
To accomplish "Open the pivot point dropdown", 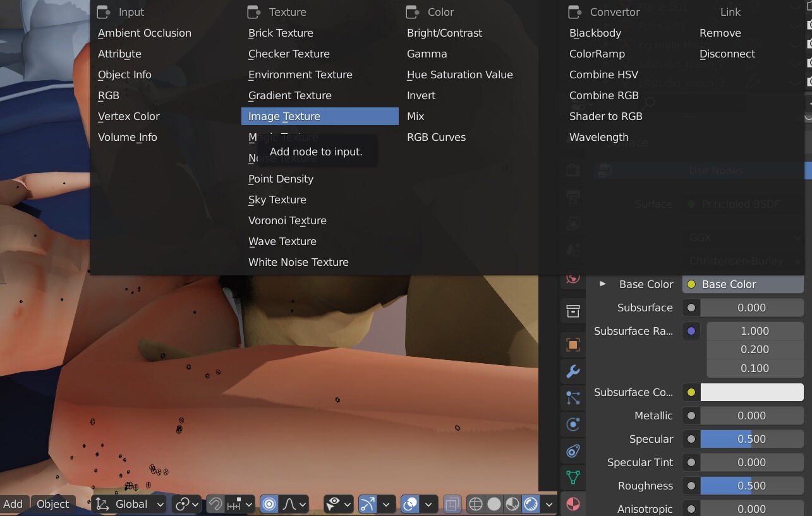I will coord(188,504).
